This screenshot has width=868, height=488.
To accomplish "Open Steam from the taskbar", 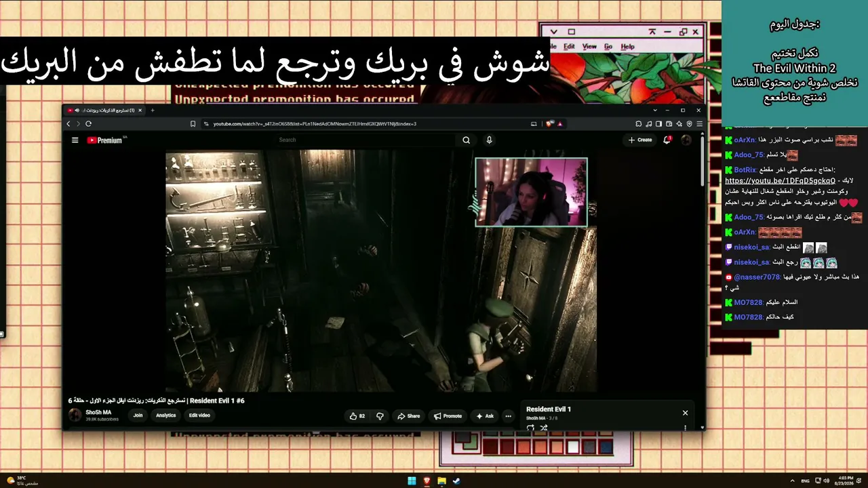I will click(456, 481).
